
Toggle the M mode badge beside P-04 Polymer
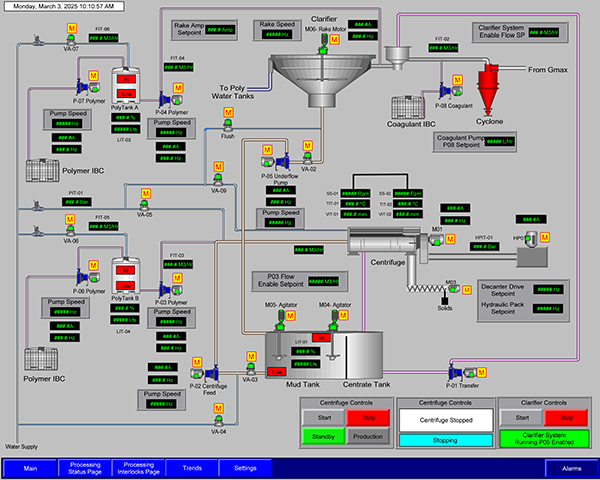tap(178, 88)
